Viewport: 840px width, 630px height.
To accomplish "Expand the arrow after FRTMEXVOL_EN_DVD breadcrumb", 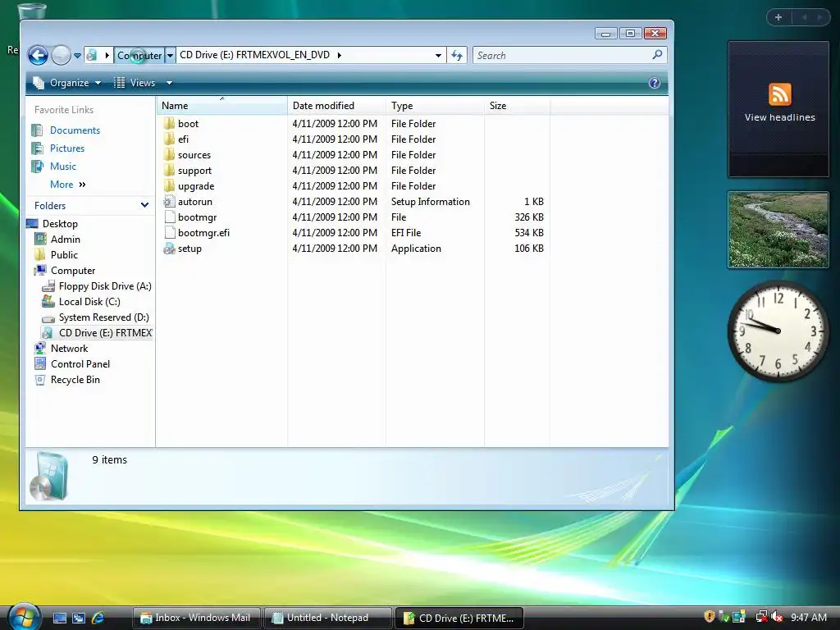I will tap(339, 55).
